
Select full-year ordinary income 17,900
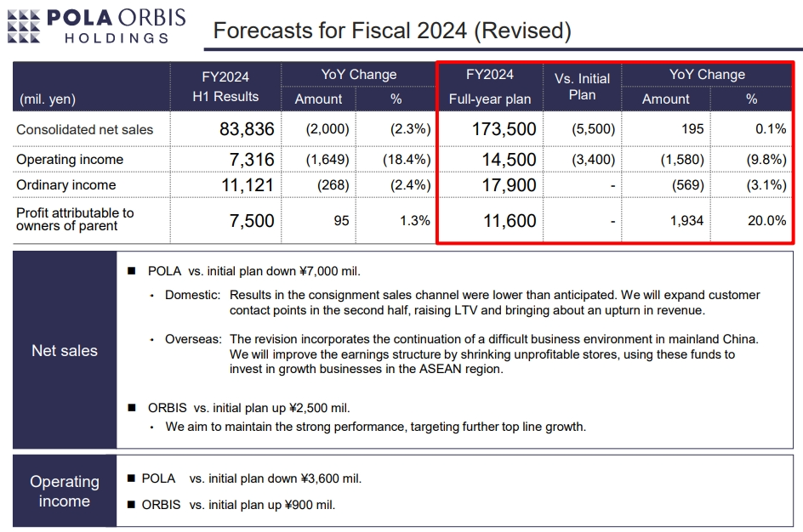(x=509, y=185)
